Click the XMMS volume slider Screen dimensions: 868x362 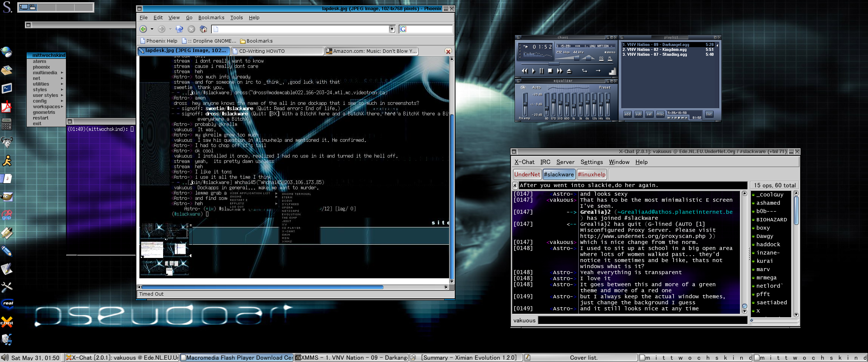click(567, 58)
